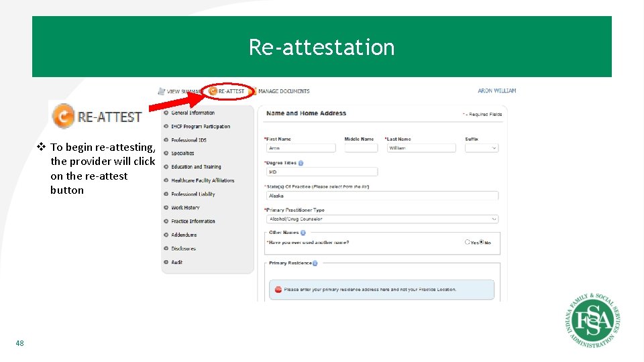
Task: Click the Name and Home Address heading
Action: [x=306, y=113]
